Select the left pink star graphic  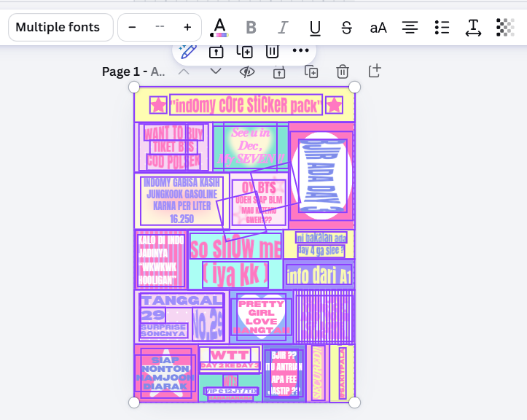[x=158, y=105]
